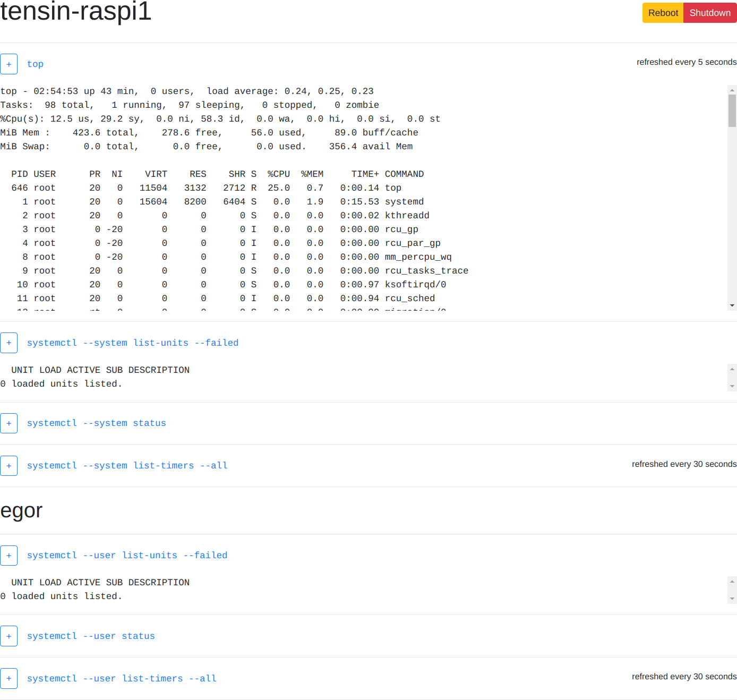This screenshot has height=700, width=737.
Task: Click scroll-up arrow in system failed units pane
Action: click(x=732, y=369)
